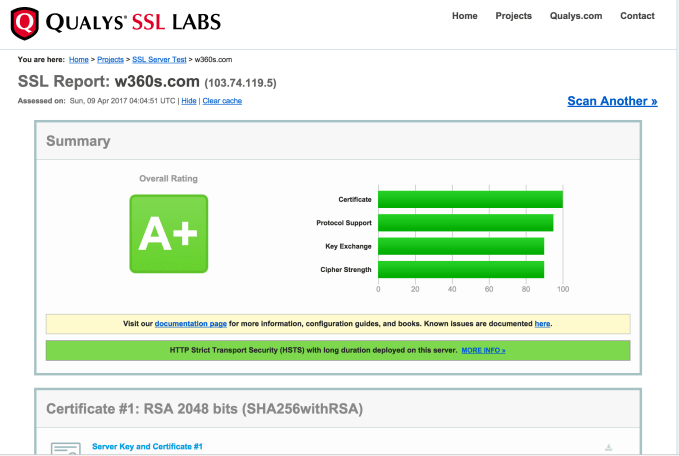
Task: Click the chart axis value 100
Action: point(563,289)
